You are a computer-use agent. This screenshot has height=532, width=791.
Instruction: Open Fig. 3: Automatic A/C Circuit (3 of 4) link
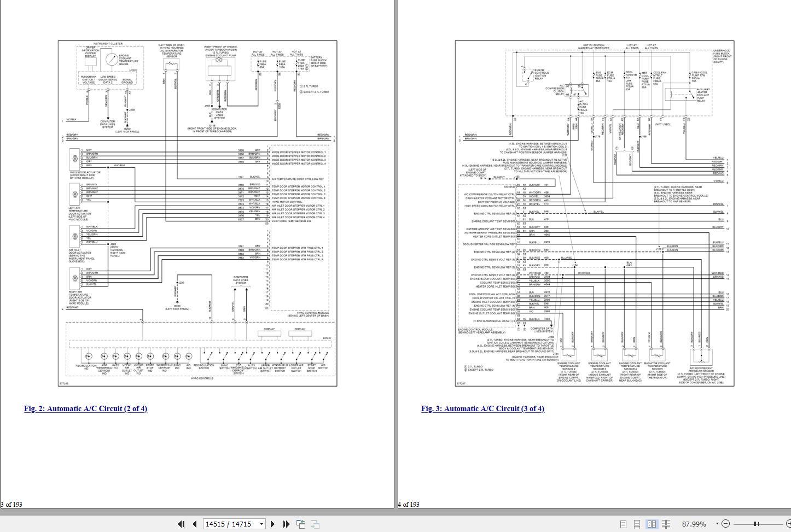click(482, 408)
